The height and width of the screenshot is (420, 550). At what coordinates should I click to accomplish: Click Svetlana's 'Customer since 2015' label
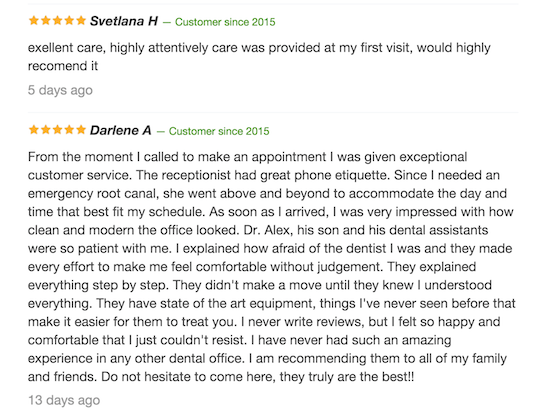tap(225, 22)
